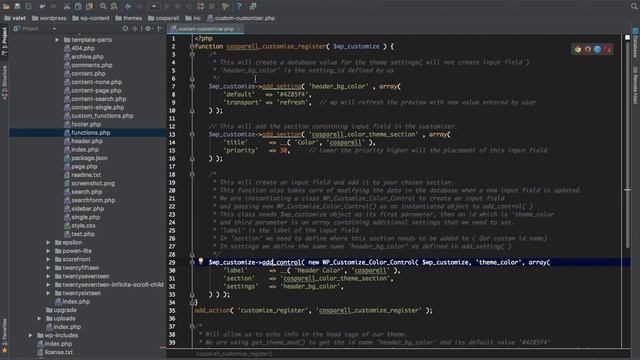Click the Find magnifier icon
The image size is (640, 360).
[x=103, y=6]
